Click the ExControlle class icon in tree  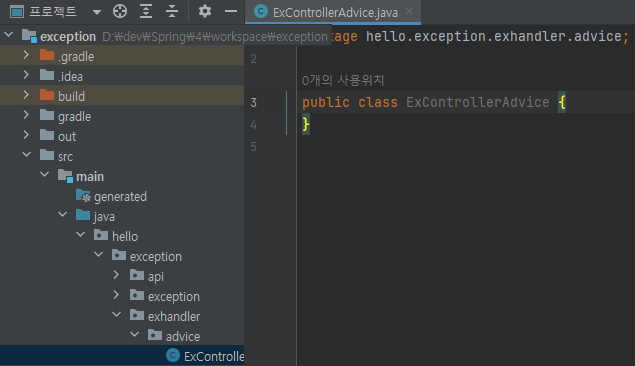[173, 355]
